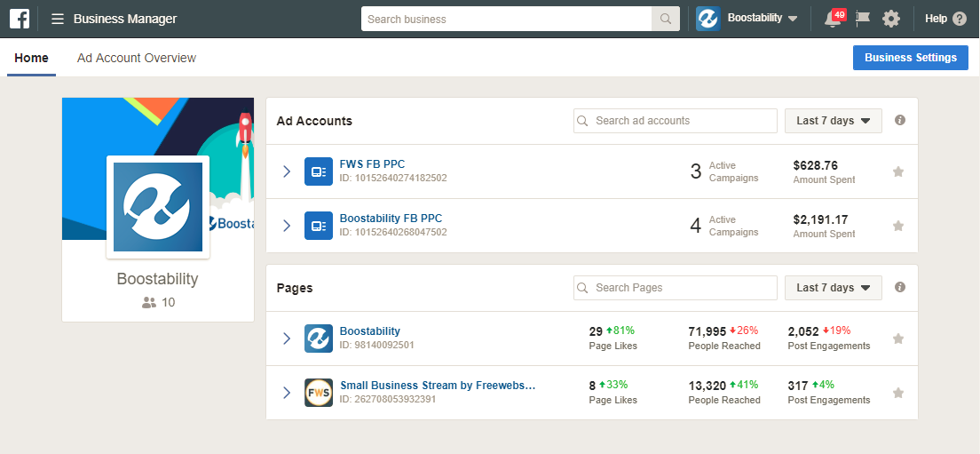980x454 pixels.
Task: Switch to Ad Account Overview tab
Action: [136, 58]
